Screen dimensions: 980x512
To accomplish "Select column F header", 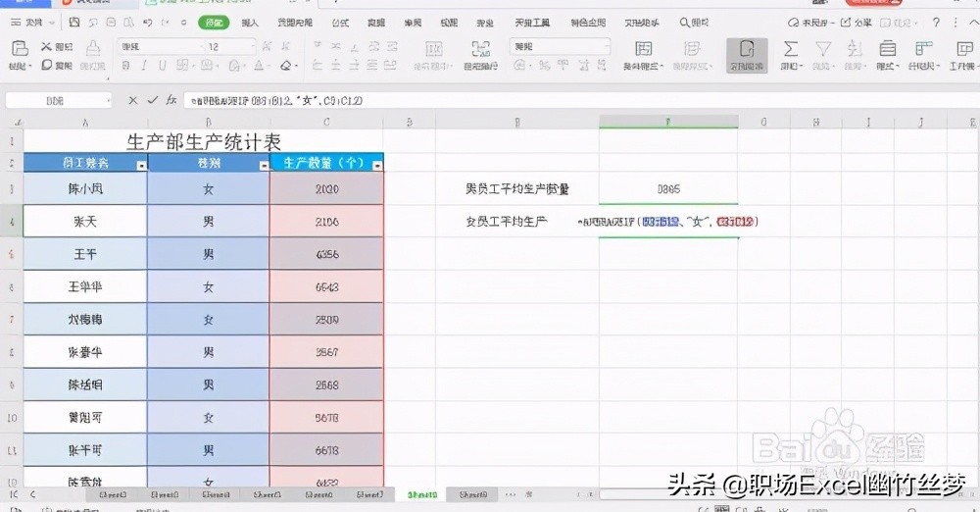I will click(x=668, y=122).
